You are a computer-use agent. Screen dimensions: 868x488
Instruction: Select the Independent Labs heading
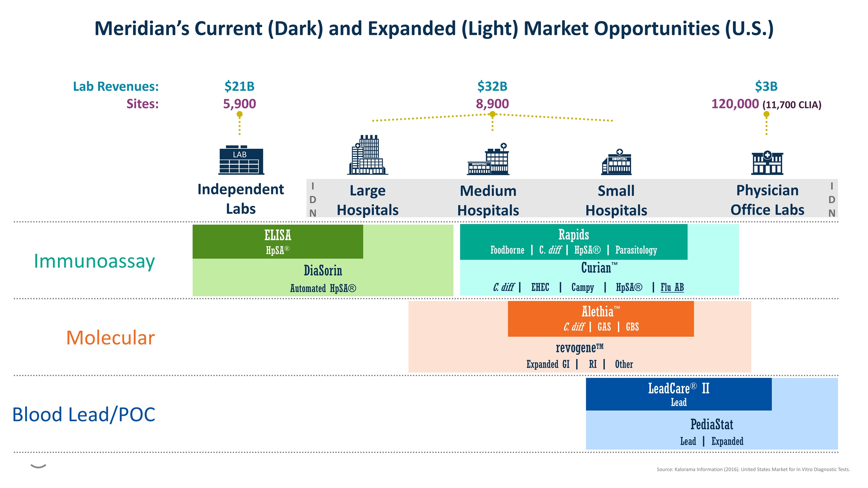(241, 199)
